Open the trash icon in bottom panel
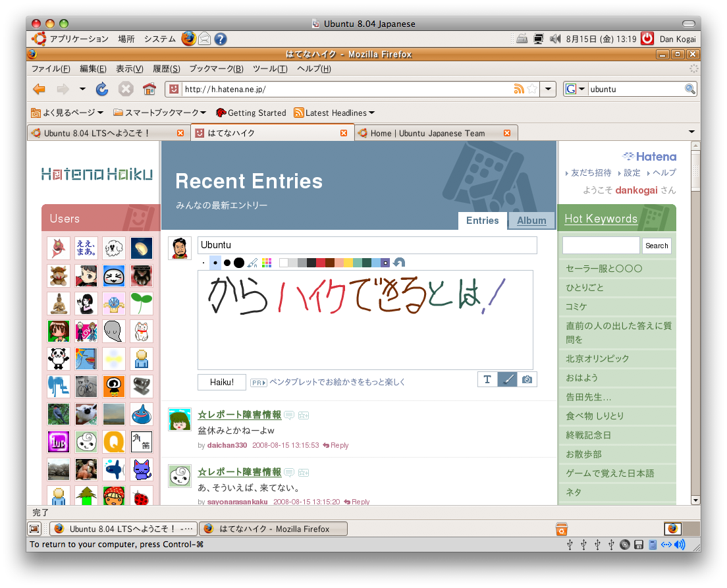Image resolution: width=727 pixels, height=588 pixels. click(562, 529)
